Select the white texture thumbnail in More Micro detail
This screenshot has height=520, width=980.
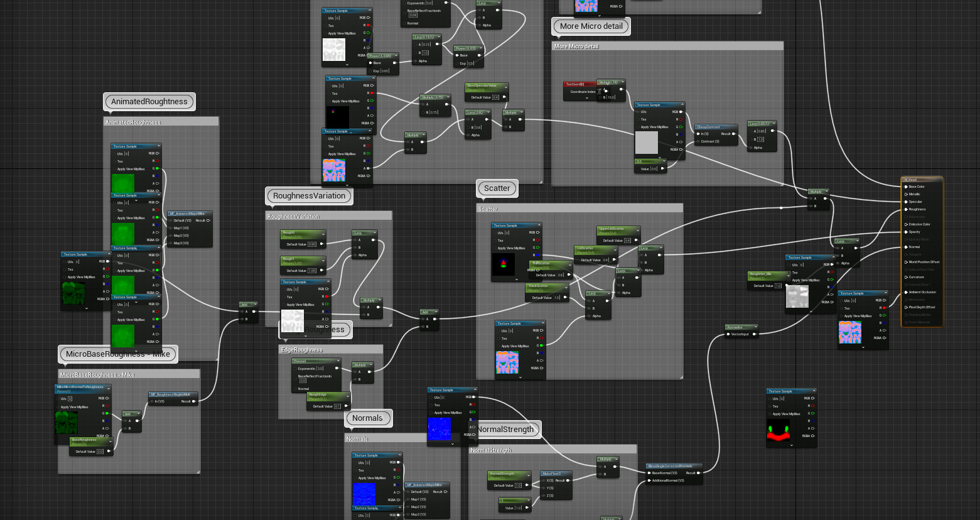(647, 143)
